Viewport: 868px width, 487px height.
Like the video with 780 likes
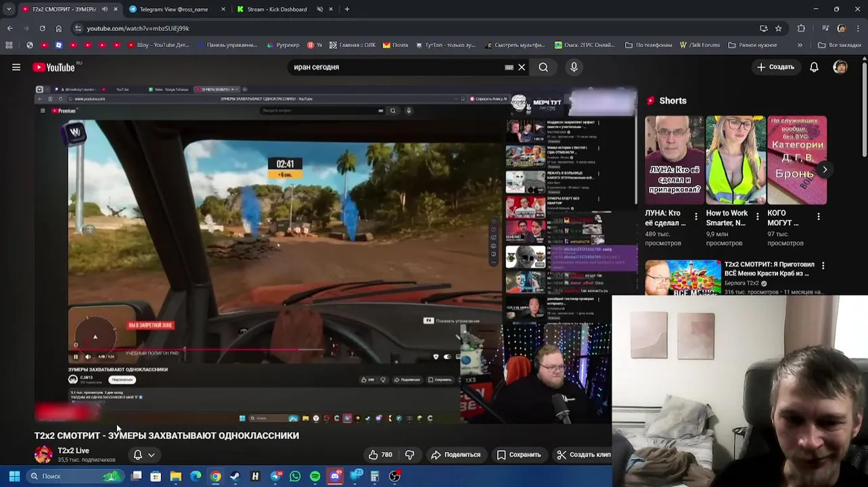tap(380, 455)
